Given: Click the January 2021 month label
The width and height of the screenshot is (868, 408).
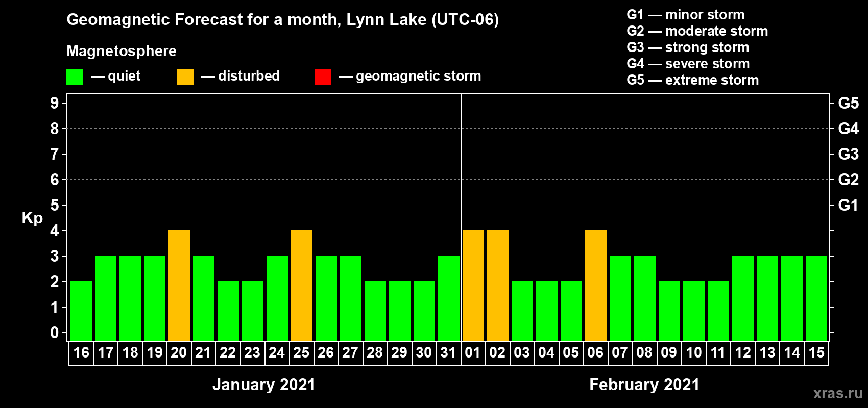Looking at the screenshot, I should [x=264, y=385].
